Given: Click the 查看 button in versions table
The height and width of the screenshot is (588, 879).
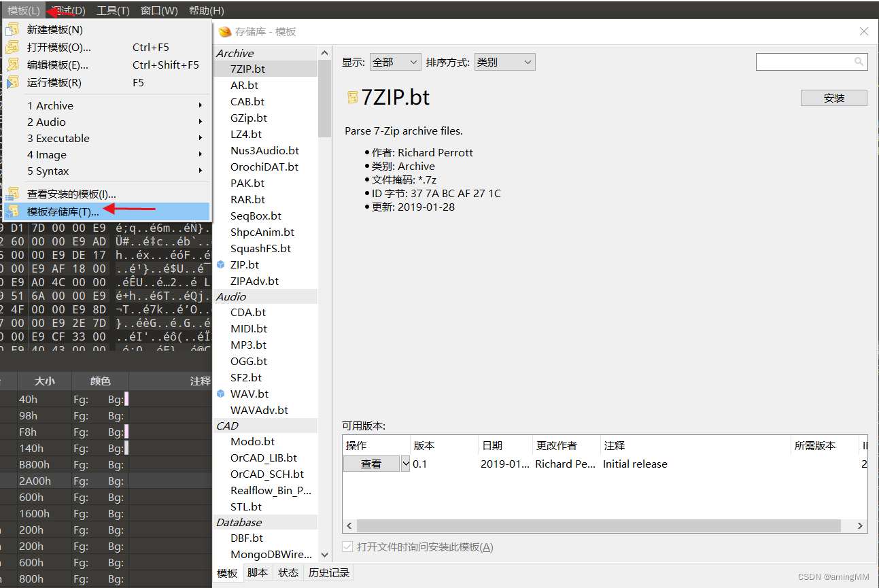Looking at the screenshot, I should coord(371,464).
